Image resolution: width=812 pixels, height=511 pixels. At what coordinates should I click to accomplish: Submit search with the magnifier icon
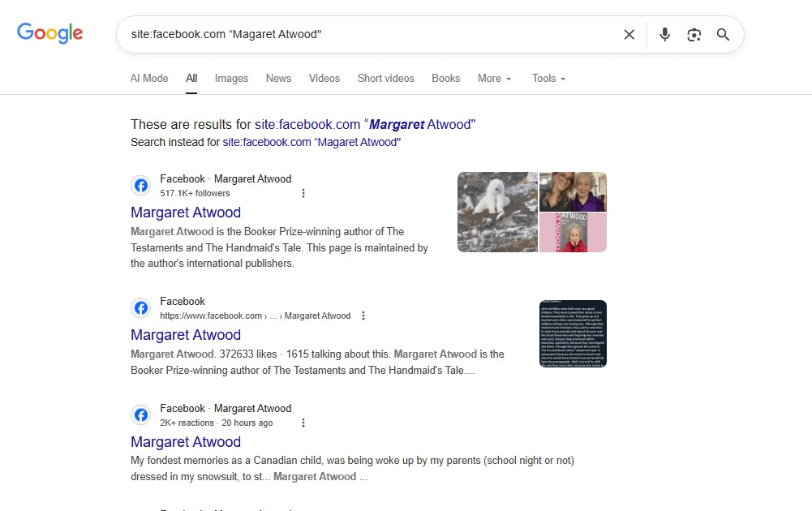point(723,35)
